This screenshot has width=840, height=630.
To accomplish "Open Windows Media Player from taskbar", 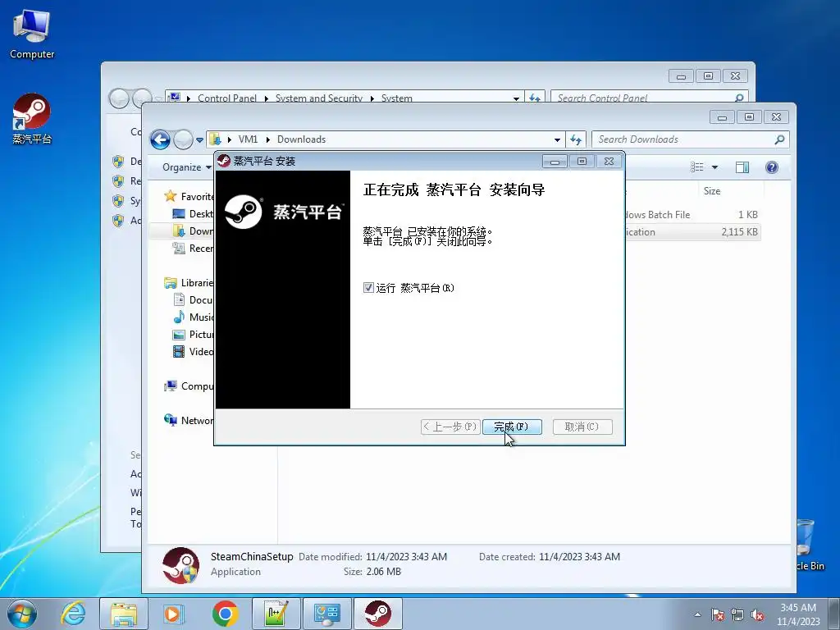I will click(x=173, y=614).
